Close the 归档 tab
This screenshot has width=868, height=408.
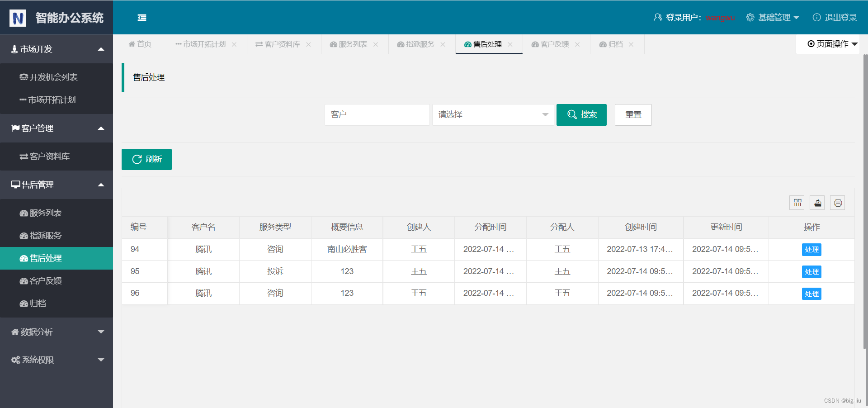631,44
